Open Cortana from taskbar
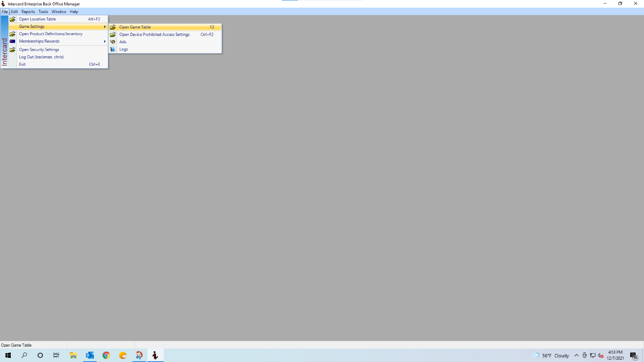The height and width of the screenshot is (362, 644). [x=40, y=355]
